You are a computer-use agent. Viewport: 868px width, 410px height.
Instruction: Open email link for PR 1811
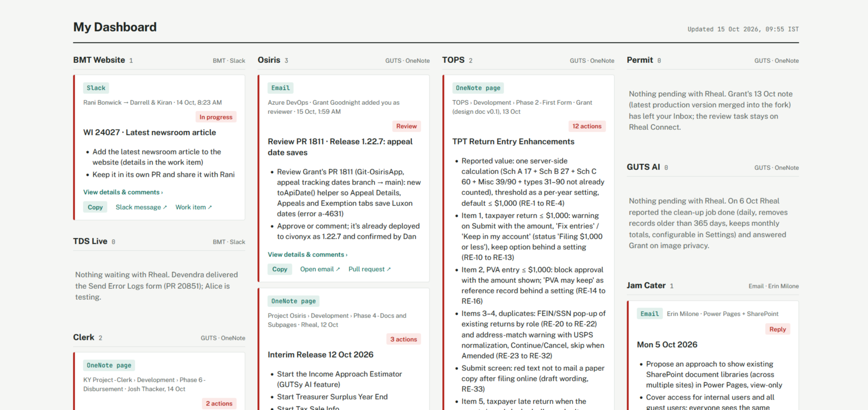(320, 269)
